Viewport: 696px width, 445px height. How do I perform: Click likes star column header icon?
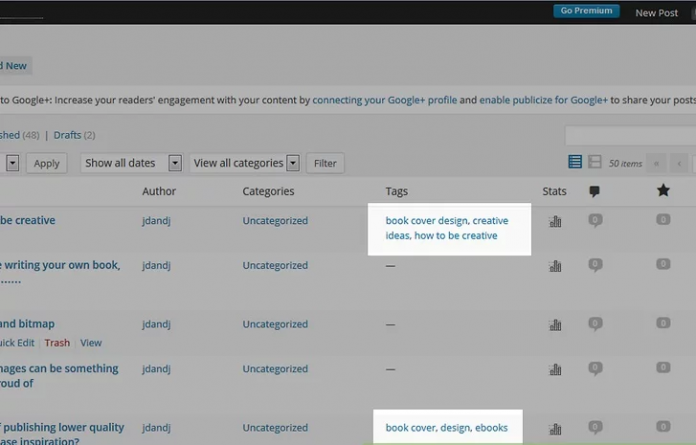[662, 190]
